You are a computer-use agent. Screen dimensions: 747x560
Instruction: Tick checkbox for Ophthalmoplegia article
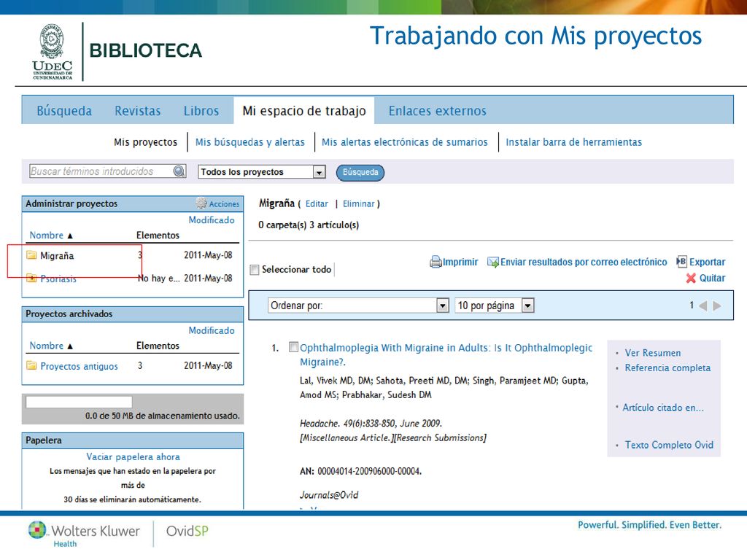pos(294,347)
